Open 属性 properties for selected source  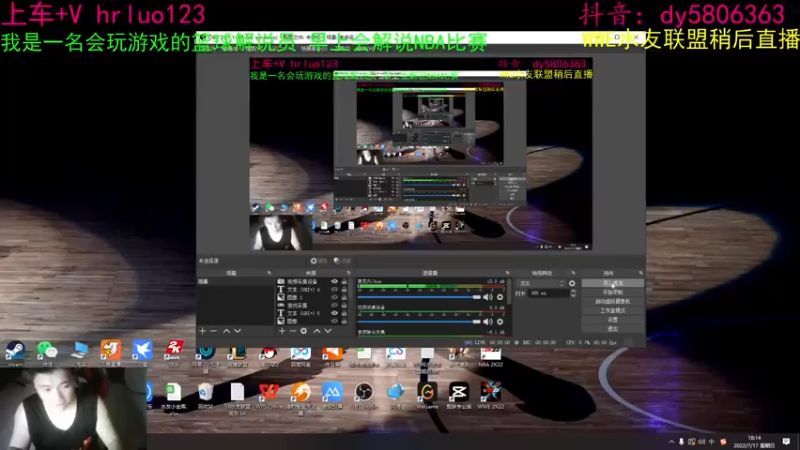point(319,261)
